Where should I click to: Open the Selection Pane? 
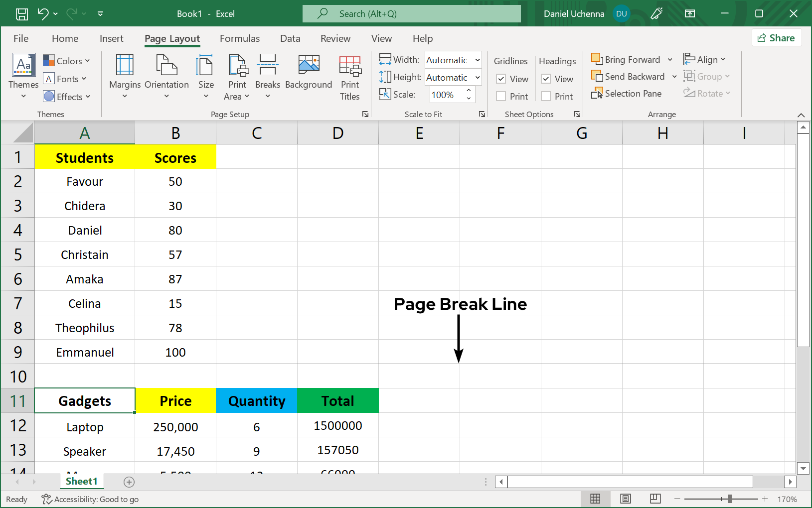[627, 94]
